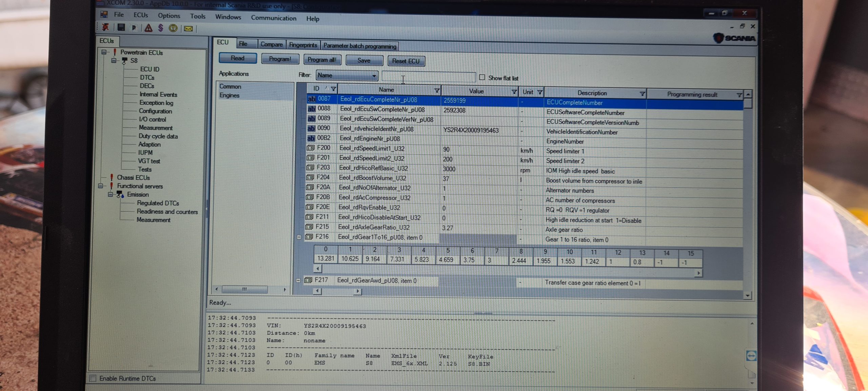This screenshot has height=391, width=868.
Task: Click the Value column filter funnel icon
Action: (x=514, y=92)
